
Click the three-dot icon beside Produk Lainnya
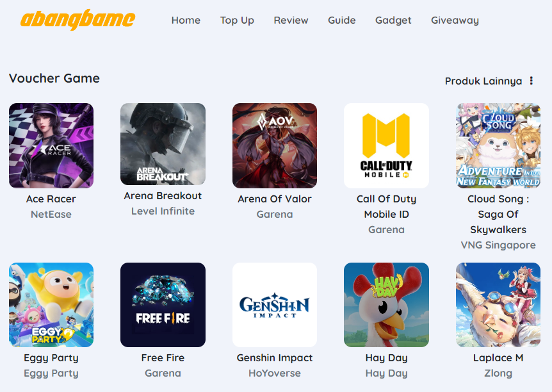pos(532,81)
